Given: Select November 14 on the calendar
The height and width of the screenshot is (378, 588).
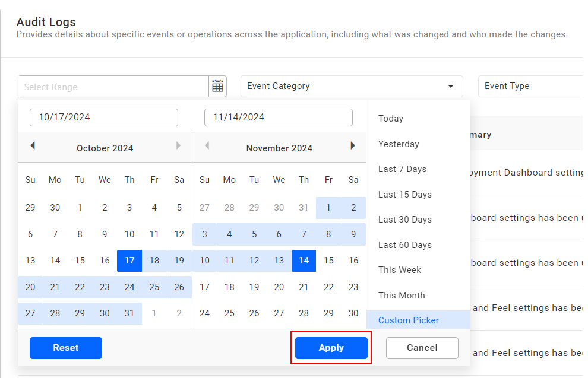Looking at the screenshot, I should pos(304,261).
